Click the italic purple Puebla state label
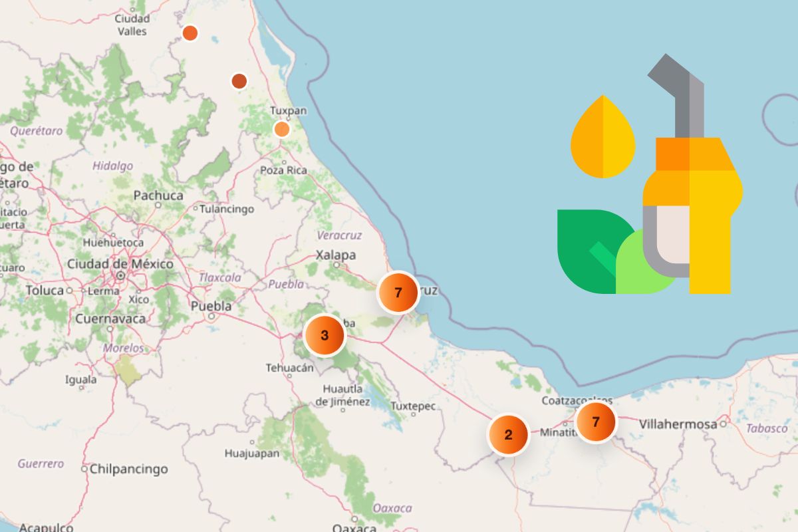Image resolution: width=798 pixels, height=532 pixels. pyautogui.click(x=286, y=285)
